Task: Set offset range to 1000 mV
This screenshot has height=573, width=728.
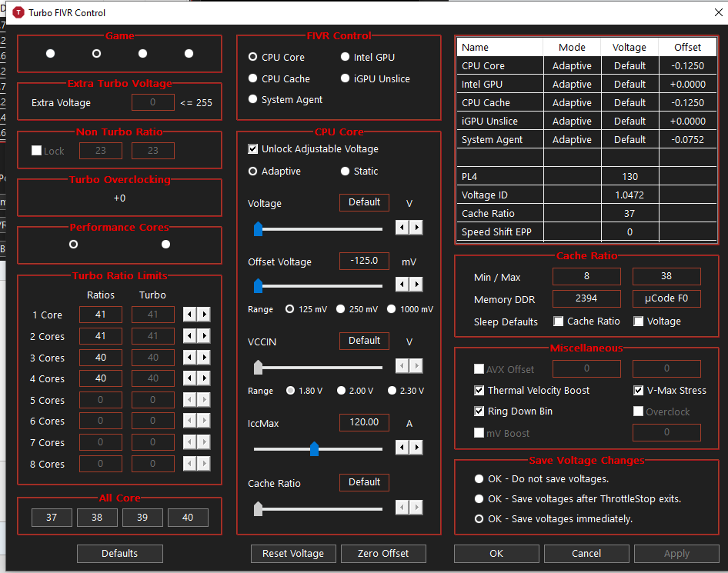Action: (410, 309)
